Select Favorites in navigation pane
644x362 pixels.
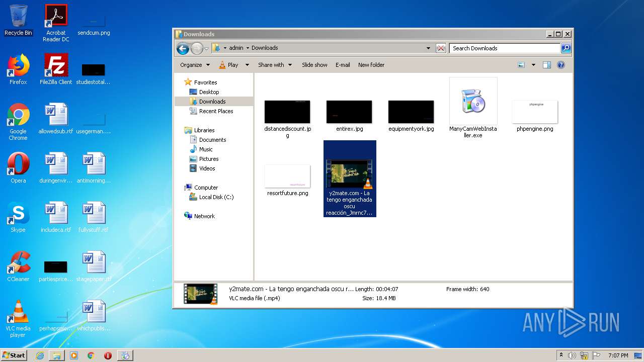click(206, 82)
